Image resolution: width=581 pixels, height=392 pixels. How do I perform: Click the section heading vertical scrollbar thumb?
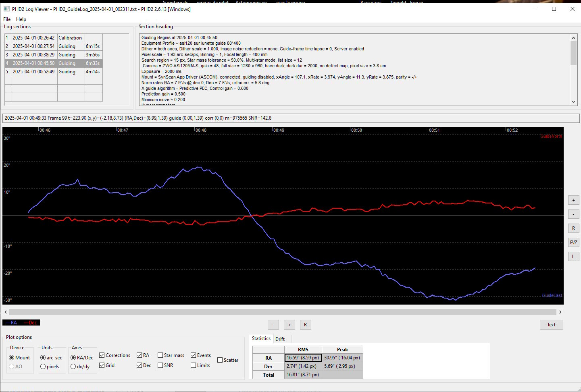click(x=574, y=53)
